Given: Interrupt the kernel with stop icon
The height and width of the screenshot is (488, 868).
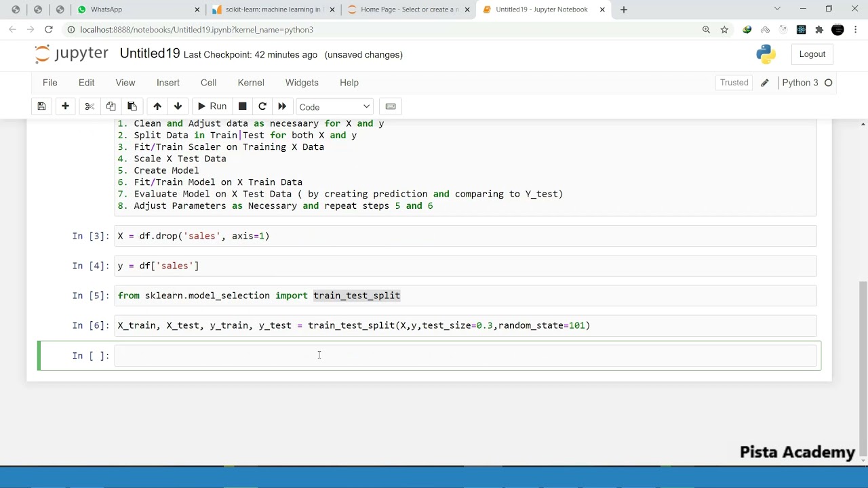Looking at the screenshot, I should pyautogui.click(x=242, y=106).
